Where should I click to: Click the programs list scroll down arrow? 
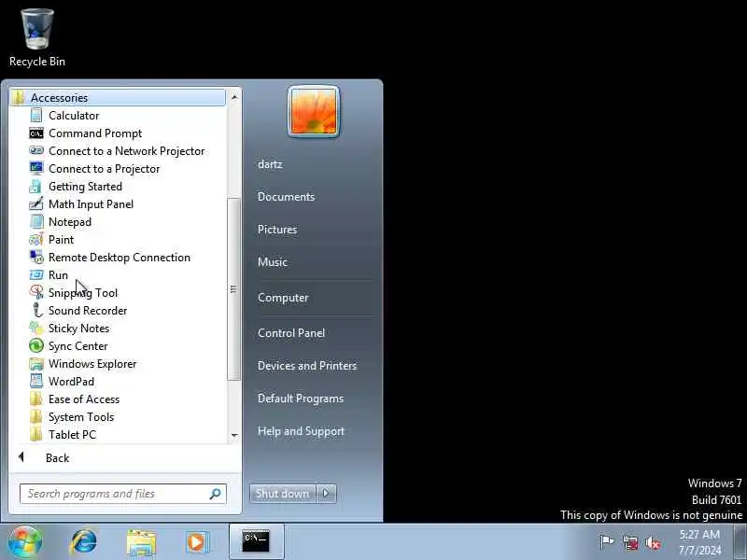234,435
